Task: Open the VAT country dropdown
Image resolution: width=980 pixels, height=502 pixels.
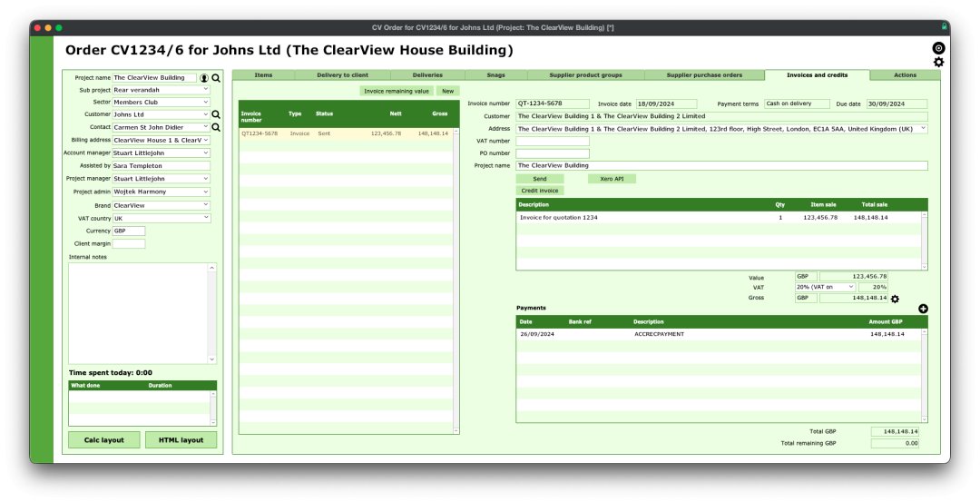Action: pos(206,218)
